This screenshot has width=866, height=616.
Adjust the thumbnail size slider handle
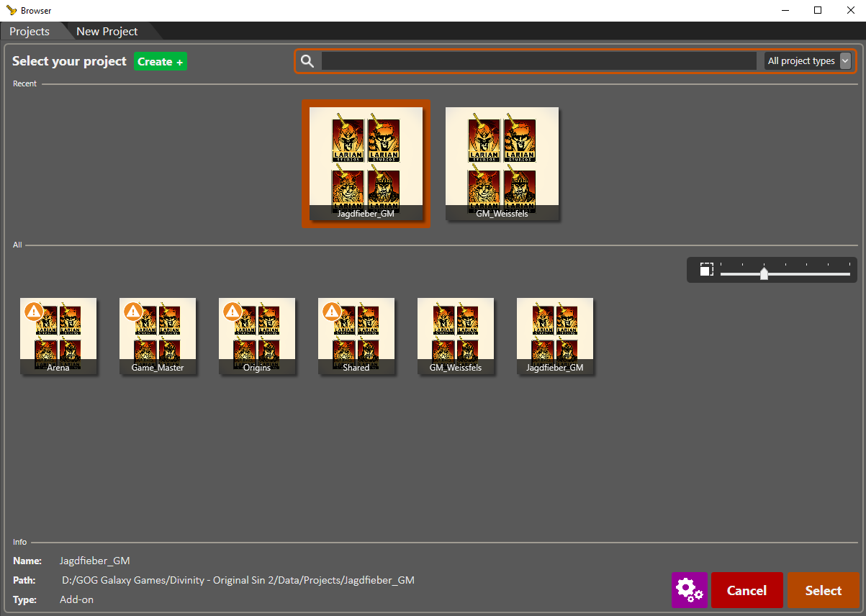coord(764,273)
